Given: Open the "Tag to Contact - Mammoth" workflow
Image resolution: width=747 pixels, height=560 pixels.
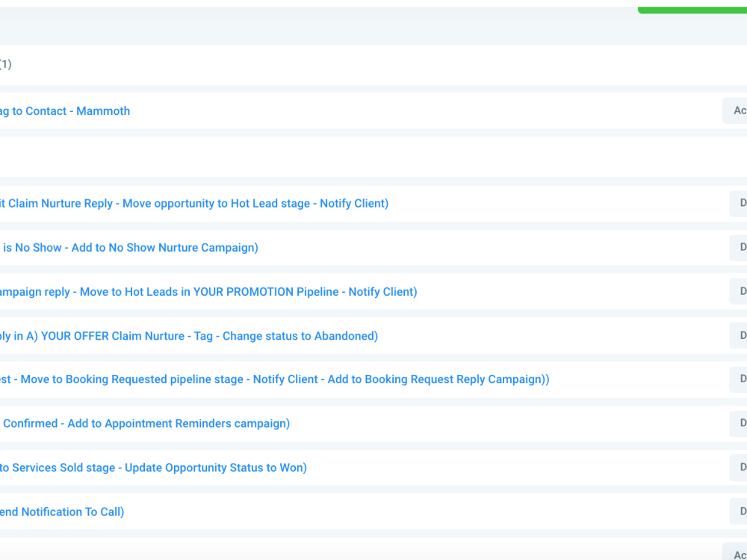Looking at the screenshot, I should pyautogui.click(x=65, y=111).
